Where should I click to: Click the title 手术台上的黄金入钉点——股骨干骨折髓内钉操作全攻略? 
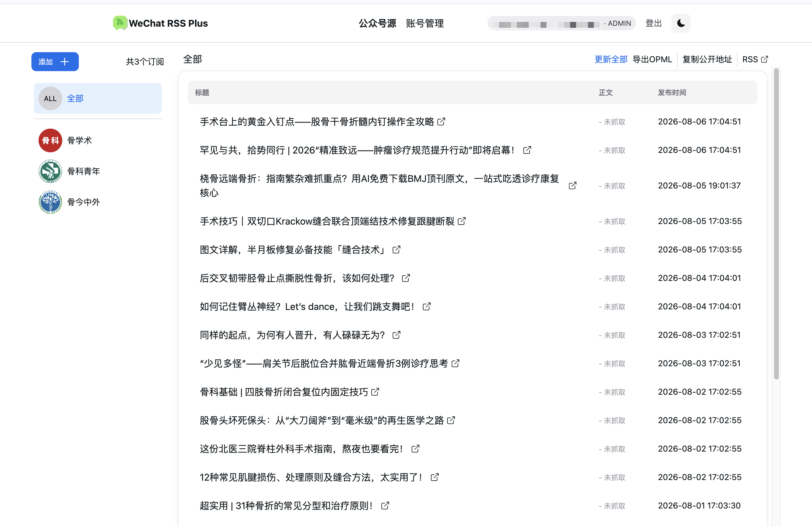click(x=317, y=122)
